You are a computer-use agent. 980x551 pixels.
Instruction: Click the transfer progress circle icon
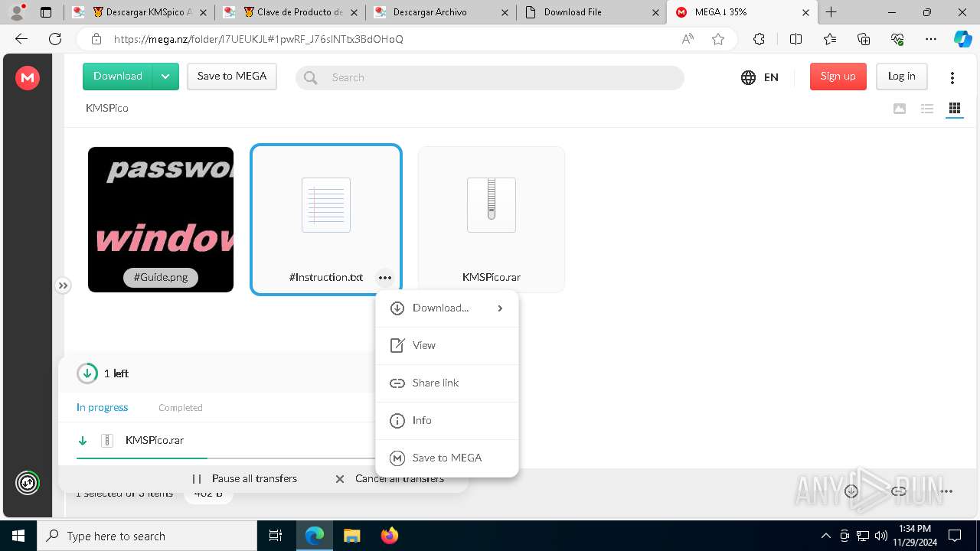coord(87,373)
